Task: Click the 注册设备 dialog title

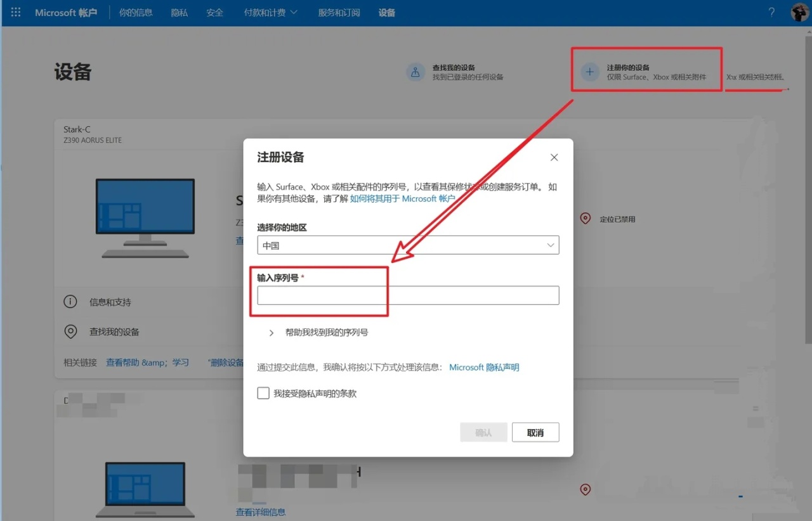Action: [280, 157]
